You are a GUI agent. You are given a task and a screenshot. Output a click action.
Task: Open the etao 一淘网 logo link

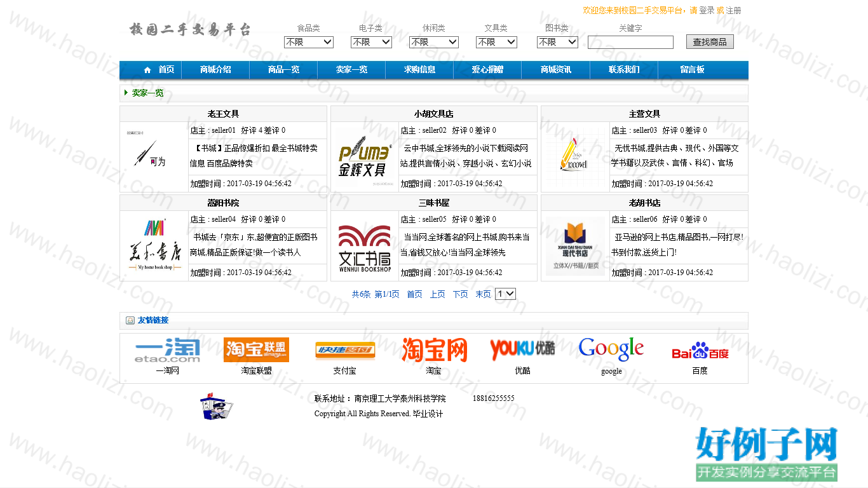pos(168,350)
